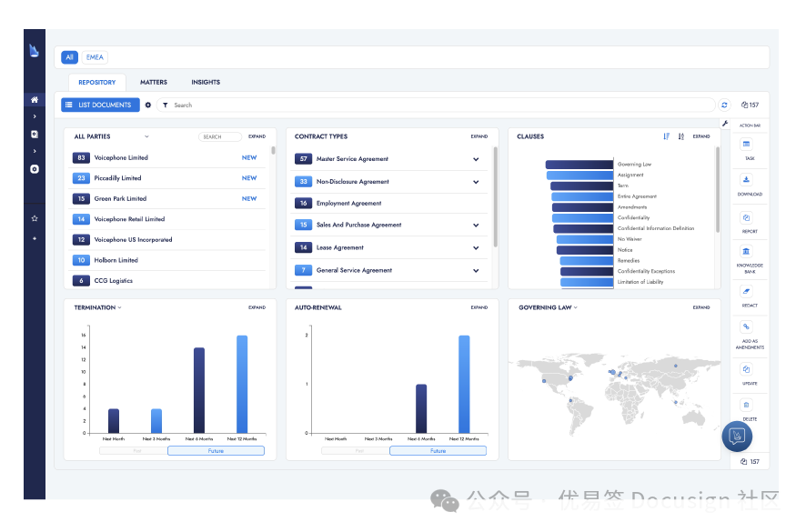Click the Delete trash icon

tap(746, 405)
